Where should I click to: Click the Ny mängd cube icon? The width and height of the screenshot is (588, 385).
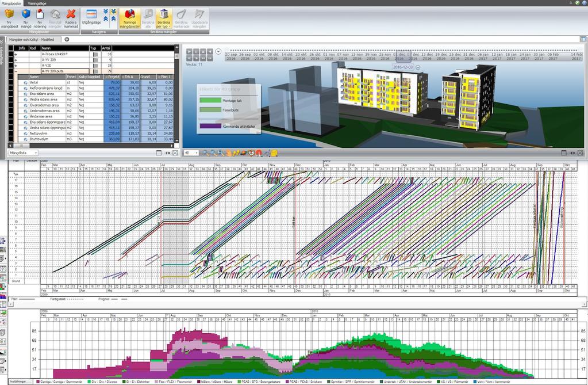click(x=25, y=14)
